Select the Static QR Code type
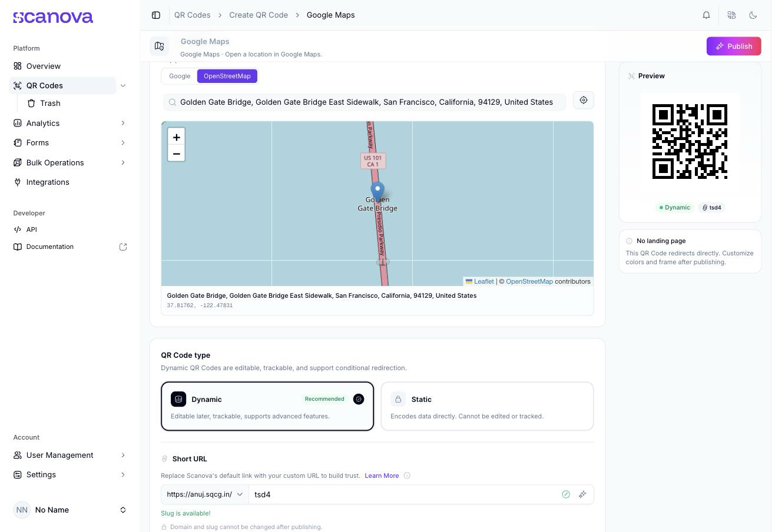775x532 pixels. (x=487, y=406)
